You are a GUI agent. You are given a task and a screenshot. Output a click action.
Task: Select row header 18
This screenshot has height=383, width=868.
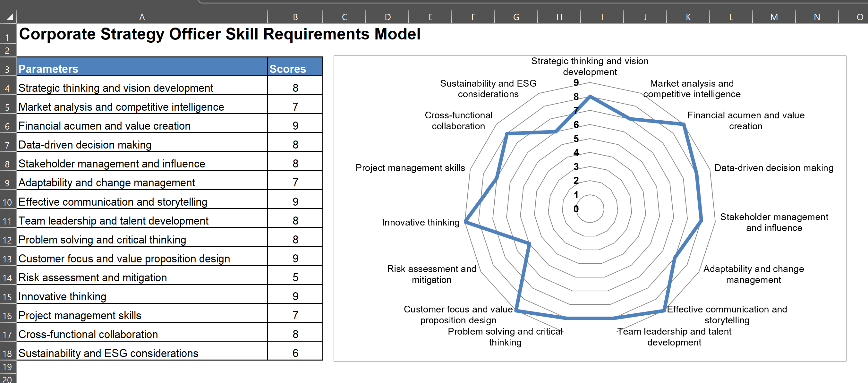(x=7, y=353)
